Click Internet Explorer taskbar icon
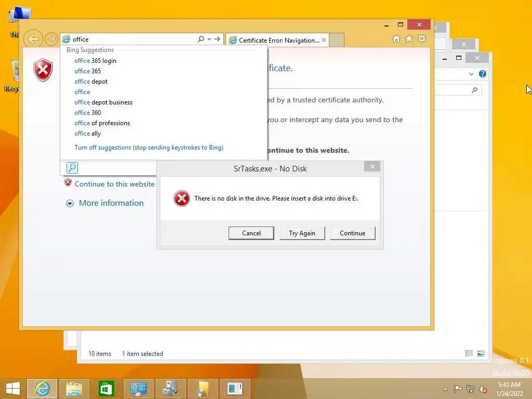Viewport: 532px width, 399px height. click(42, 389)
